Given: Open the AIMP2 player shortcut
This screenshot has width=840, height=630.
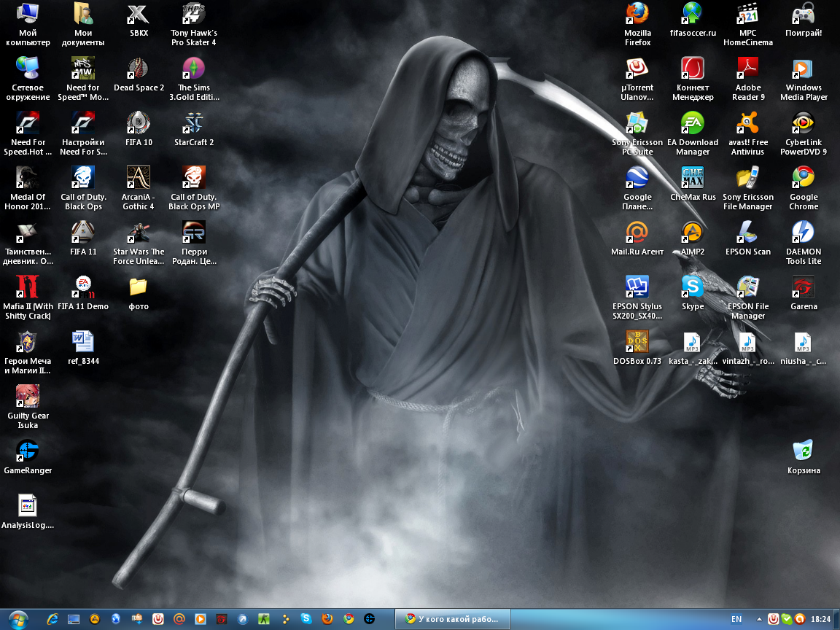Looking at the screenshot, I should coord(693,233).
